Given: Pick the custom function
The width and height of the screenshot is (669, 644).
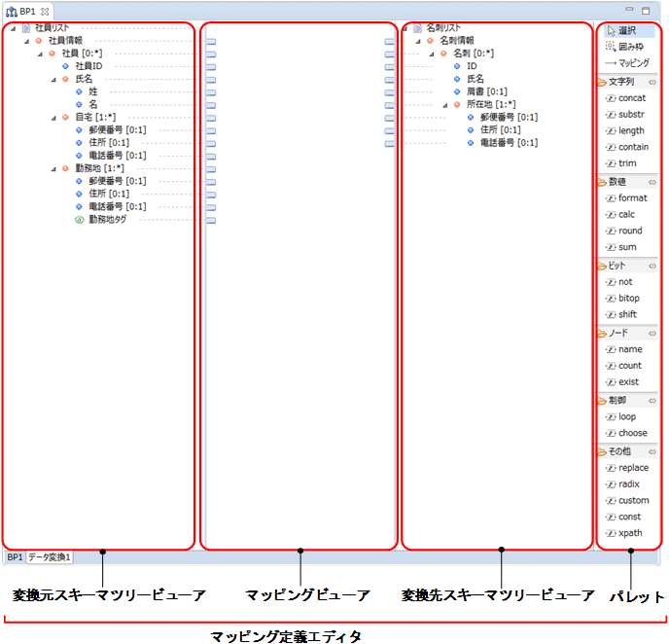Looking at the screenshot, I should [628, 500].
